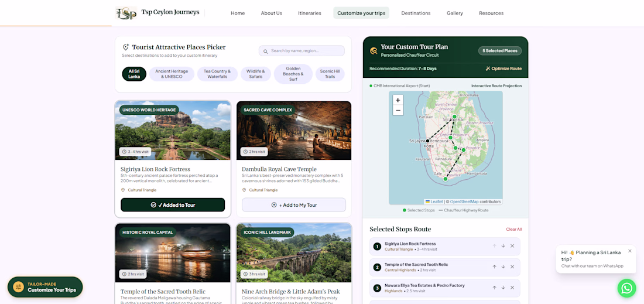Viewport: 644px width, 304px height.
Task: Filter by Scenic Hill Trails
Action: point(330,74)
